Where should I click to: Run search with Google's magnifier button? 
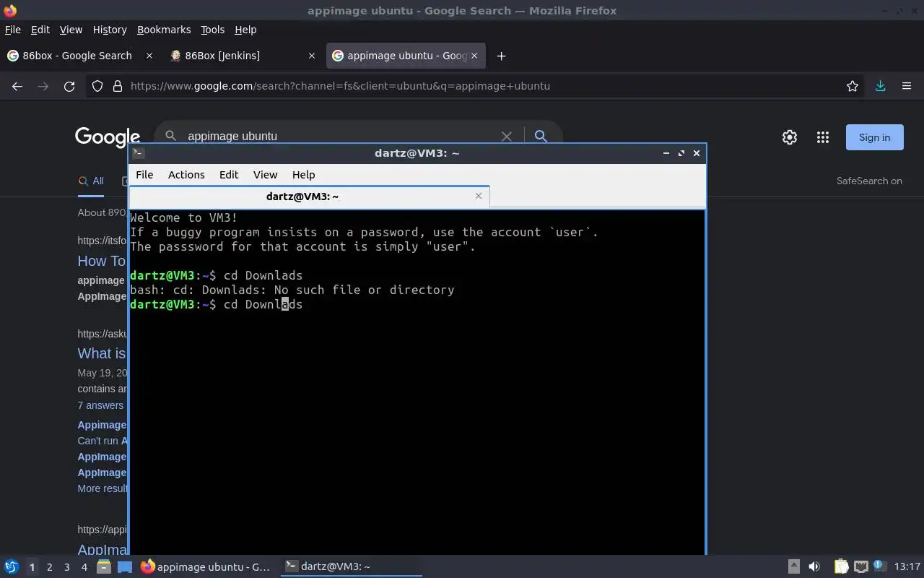point(541,136)
